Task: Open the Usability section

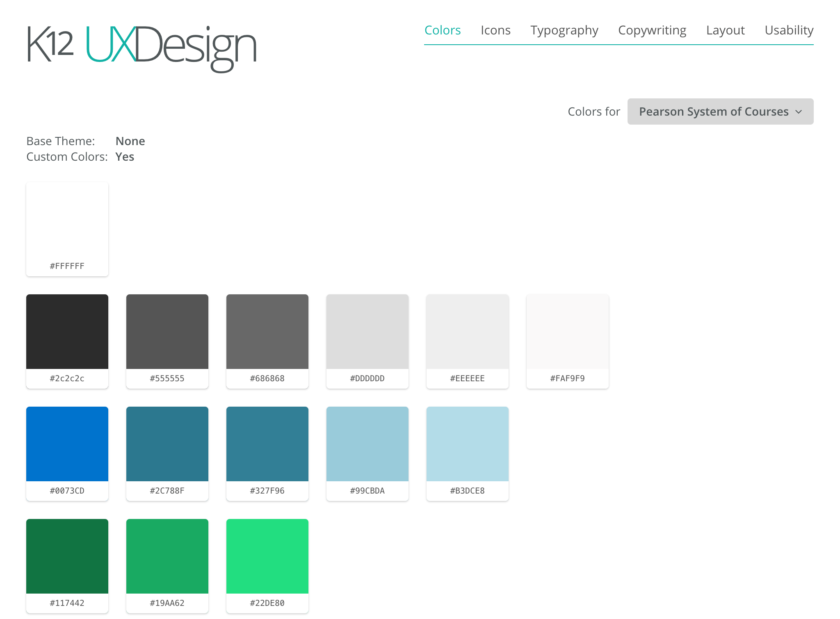Action: [788, 30]
